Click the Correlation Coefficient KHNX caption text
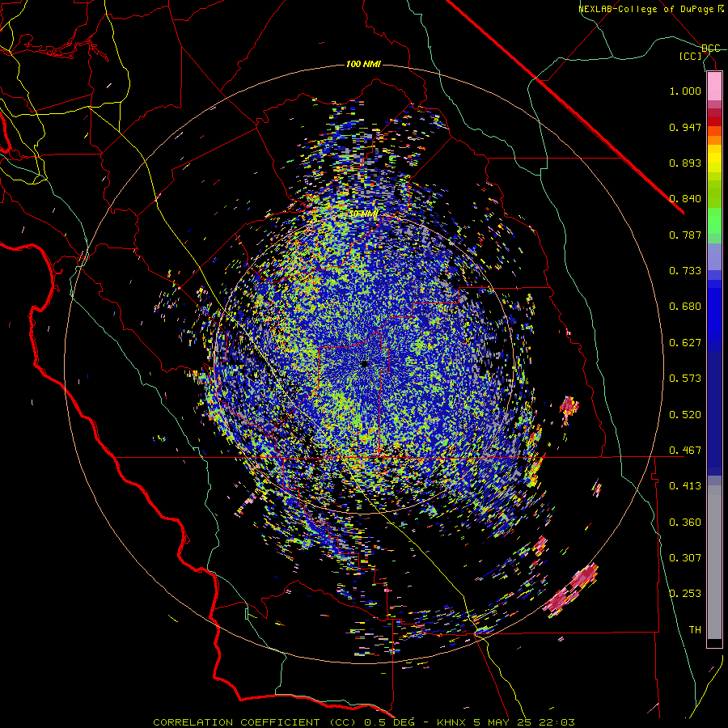 (x=363, y=722)
